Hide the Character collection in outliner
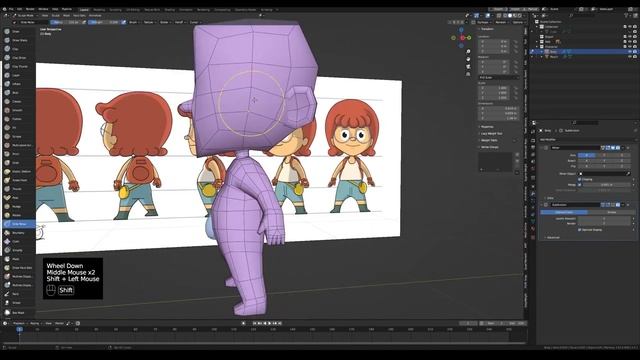640x360 pixels. tap(630, 47)
